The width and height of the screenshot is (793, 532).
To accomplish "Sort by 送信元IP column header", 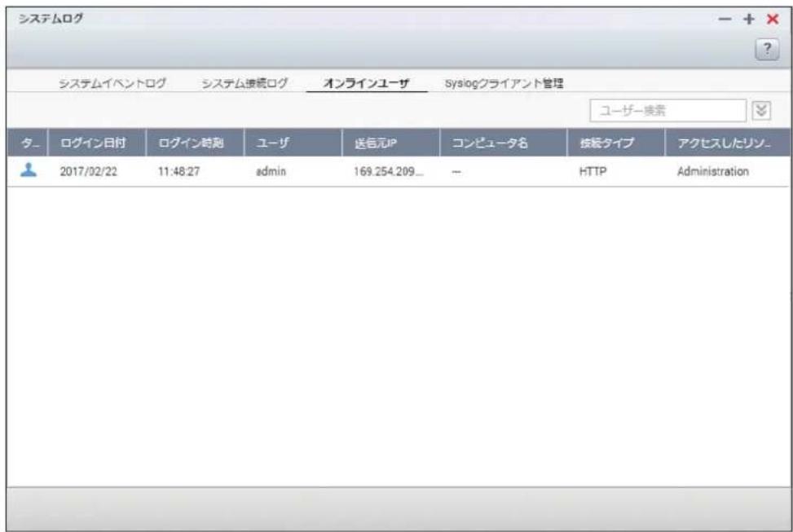I will [391, 143].
